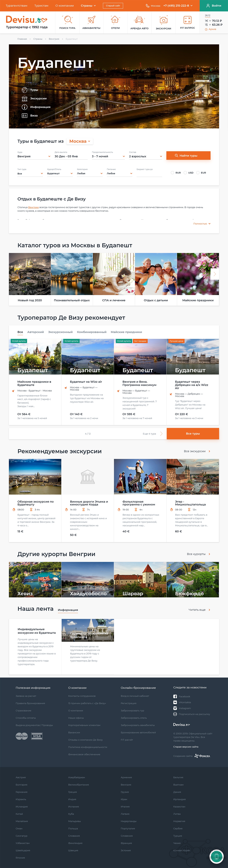228x868 pixels.
Task: Open VKontakte icon in footer
Action: coord(175,702)
